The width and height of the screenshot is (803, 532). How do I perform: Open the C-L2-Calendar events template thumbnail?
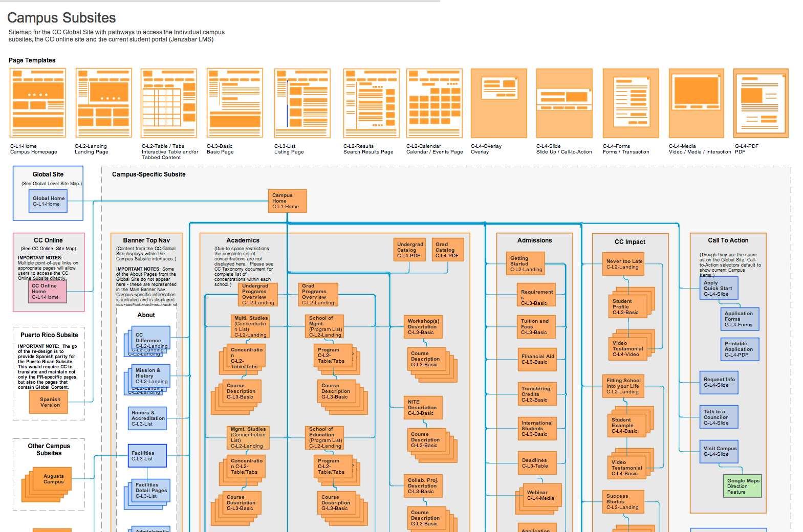[x=435, y=103]
